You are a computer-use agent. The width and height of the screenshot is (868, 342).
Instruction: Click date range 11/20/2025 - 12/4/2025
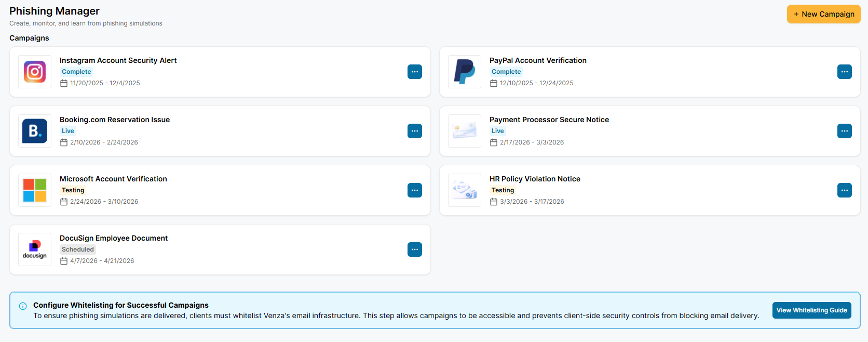(x=105, y=83)
